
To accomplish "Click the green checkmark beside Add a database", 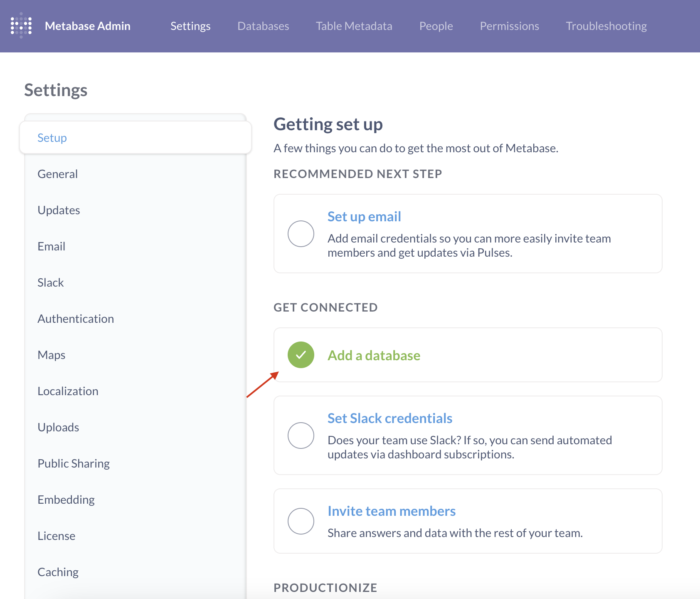I will [x=301, y=355].
